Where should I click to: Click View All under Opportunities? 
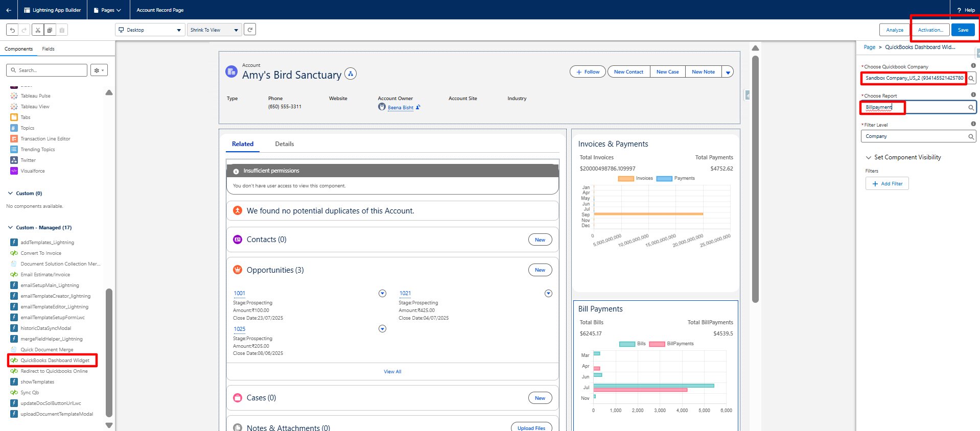click(x=392, y=372)
